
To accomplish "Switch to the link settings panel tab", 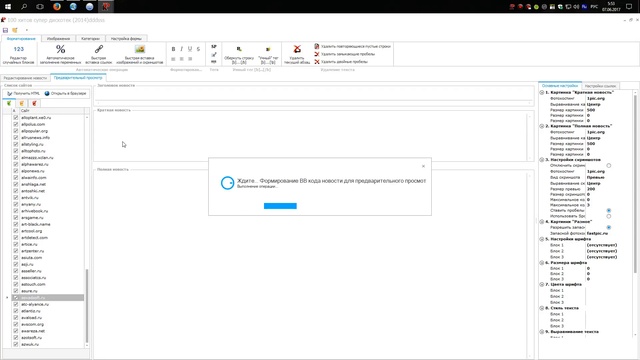I will pos(600,86).
